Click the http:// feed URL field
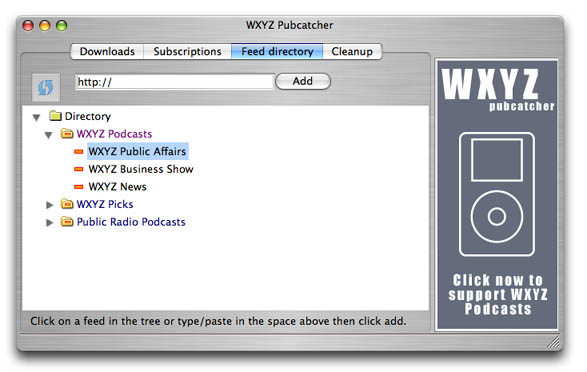The height and width of the screenshot is (372, 587). click(174, 82)
